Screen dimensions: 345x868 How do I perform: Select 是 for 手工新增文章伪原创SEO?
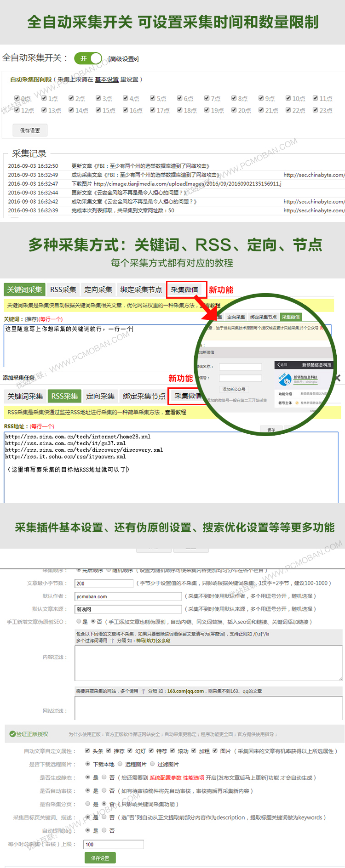[x=79, y=621]
